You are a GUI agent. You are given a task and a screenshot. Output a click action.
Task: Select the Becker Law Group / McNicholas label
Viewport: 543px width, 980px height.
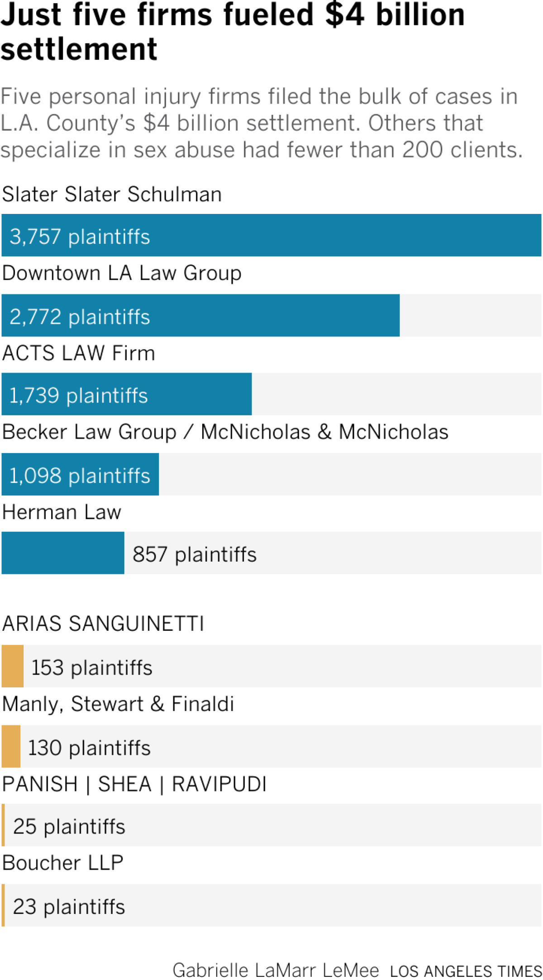coord(225,432)
